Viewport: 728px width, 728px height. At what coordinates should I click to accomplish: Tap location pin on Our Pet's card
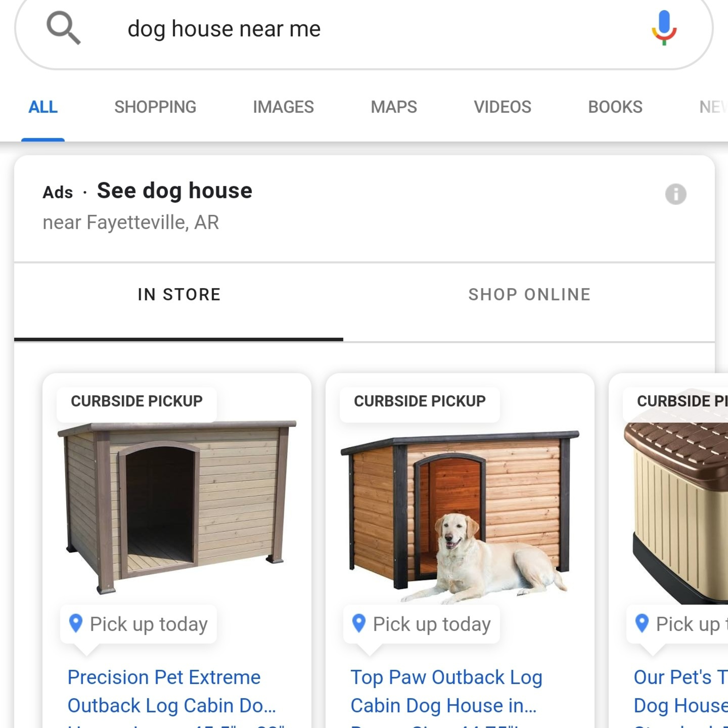click(642, 623)
